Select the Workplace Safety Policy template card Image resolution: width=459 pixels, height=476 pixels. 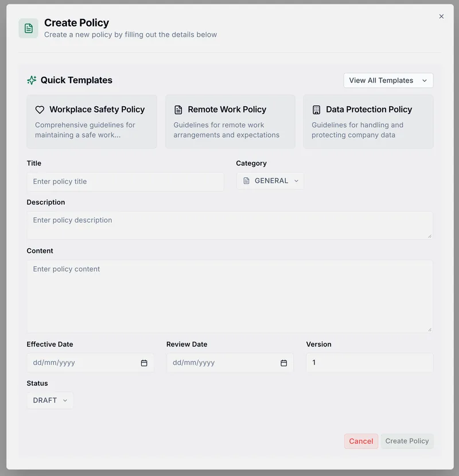92,122
